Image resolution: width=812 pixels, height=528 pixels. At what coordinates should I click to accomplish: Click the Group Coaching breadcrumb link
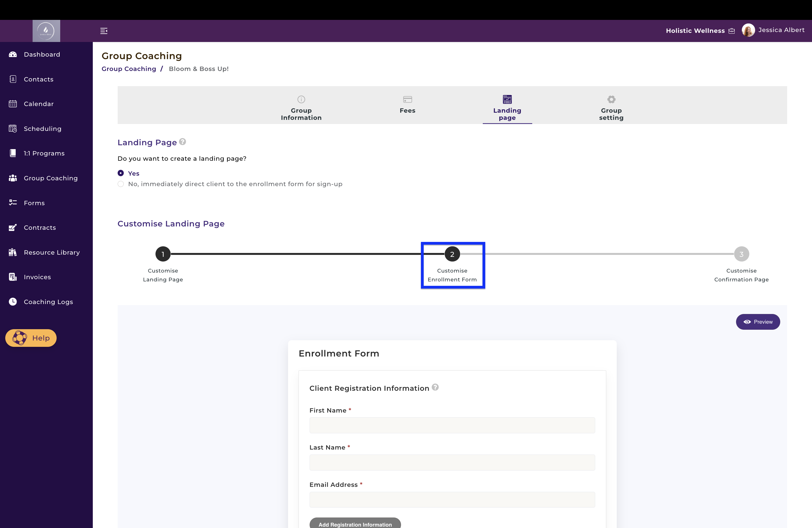[x=129, y=68]
